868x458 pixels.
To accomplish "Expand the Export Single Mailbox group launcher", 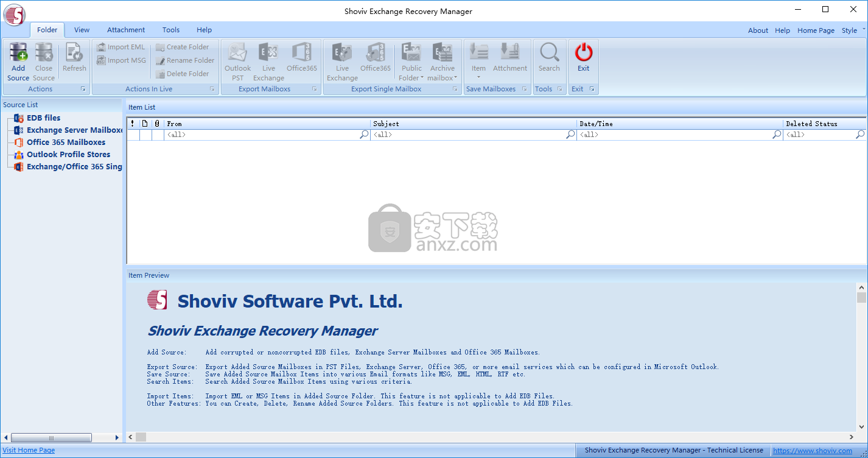I will coord(455,90).
